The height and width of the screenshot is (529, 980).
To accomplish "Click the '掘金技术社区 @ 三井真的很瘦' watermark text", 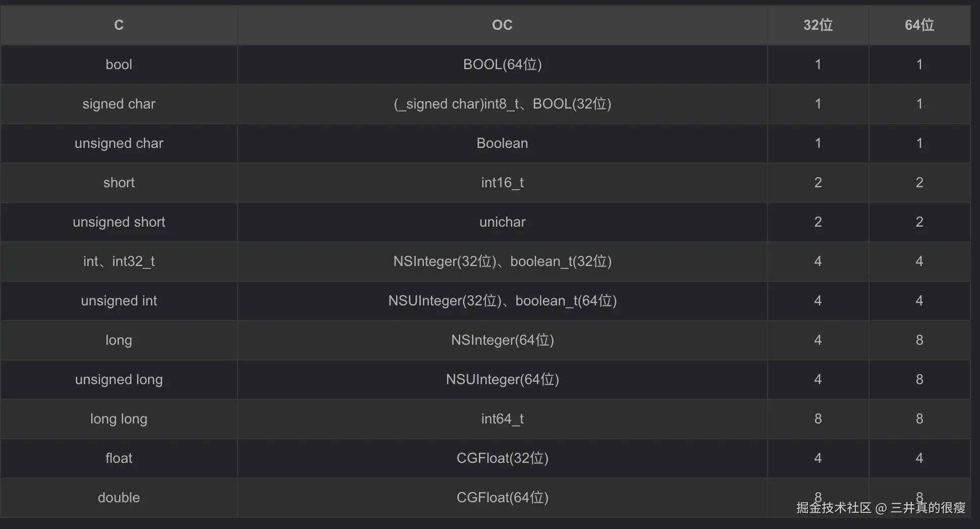I will click(881, 508).
